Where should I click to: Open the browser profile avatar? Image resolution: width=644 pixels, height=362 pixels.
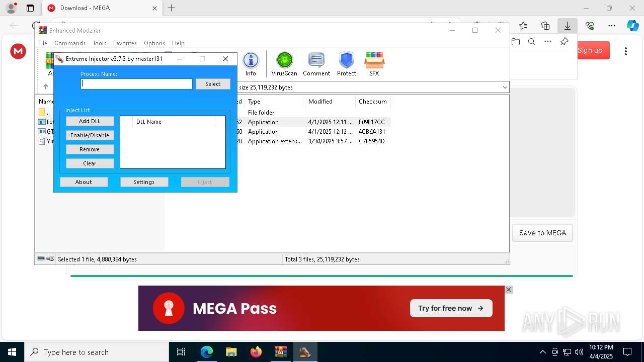coord(11,8)
